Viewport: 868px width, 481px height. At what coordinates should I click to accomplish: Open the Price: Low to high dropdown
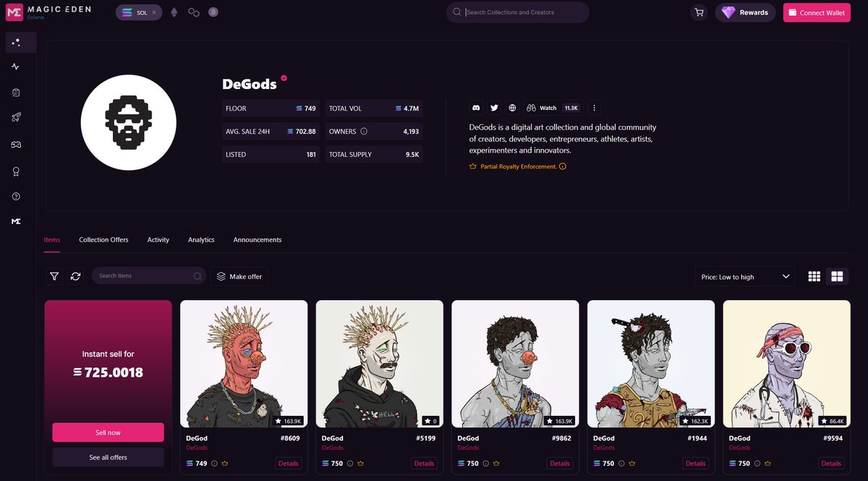744,276
